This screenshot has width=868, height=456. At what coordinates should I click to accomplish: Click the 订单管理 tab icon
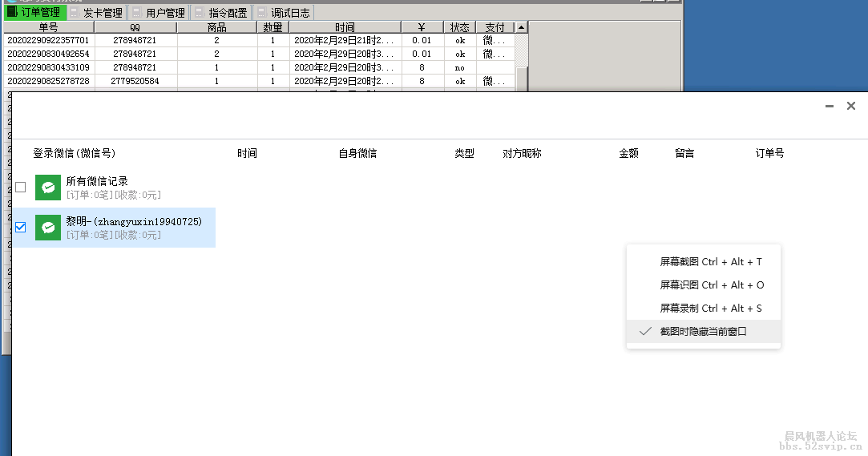pos(12,12)
